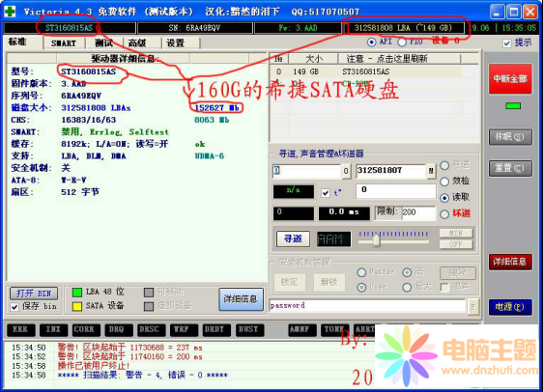543x392 pixels.
Task: Switch to the SMART tab
Action: tap(64, 43)
